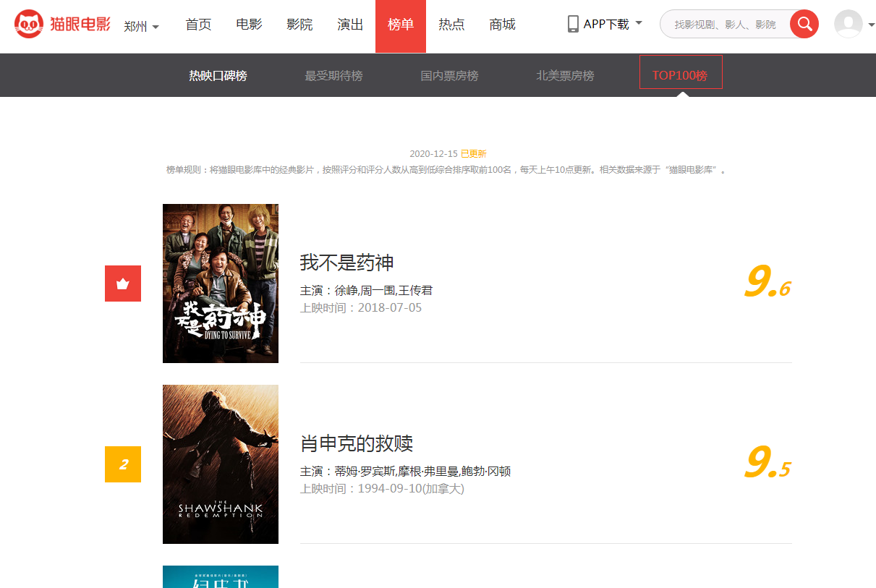Screen dimensions: 876x588
Task: Open the 我不是药神 title link
Action: [x=346, y=263]
